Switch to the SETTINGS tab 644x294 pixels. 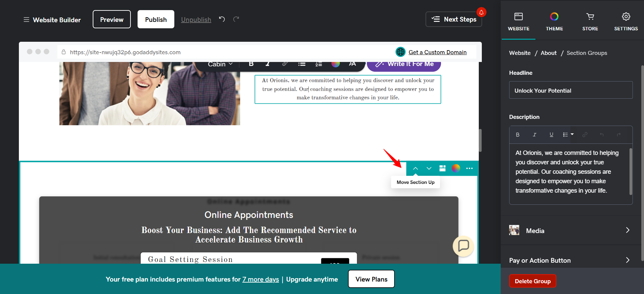point(626,22)
